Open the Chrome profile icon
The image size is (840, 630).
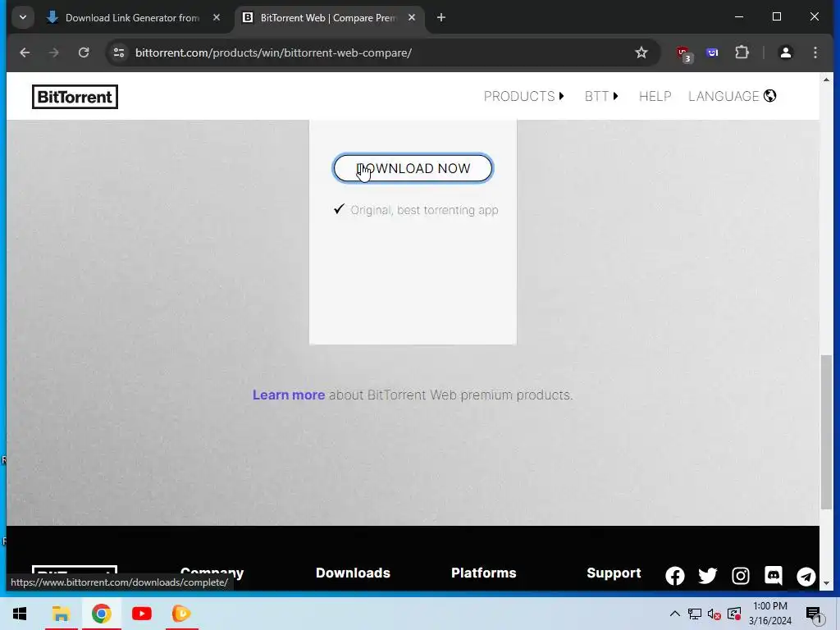coord(785,52)
